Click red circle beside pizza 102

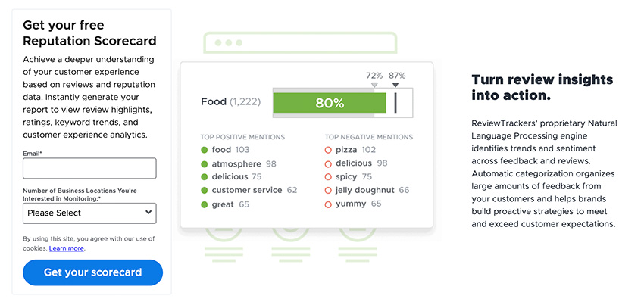pos(328,150)
